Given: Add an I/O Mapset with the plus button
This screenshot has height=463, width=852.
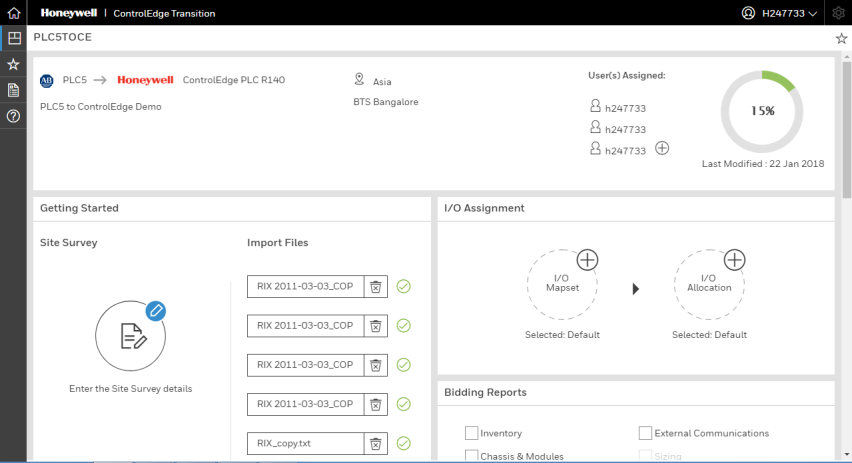Looking at the screenshot, I should point(587,260).
